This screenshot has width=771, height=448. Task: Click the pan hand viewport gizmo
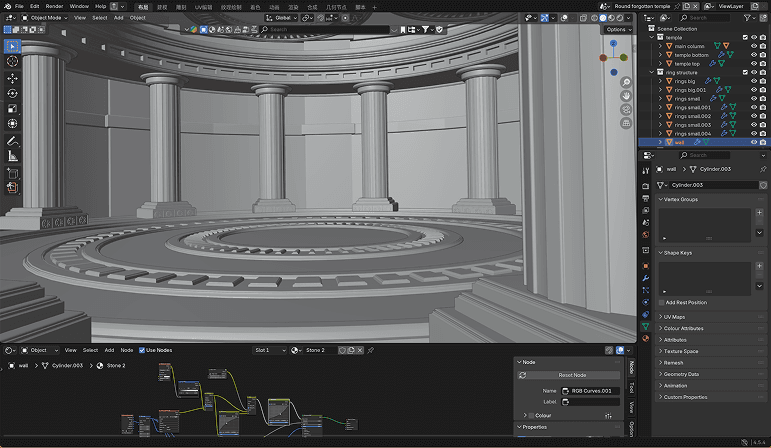tap(625, 96)
